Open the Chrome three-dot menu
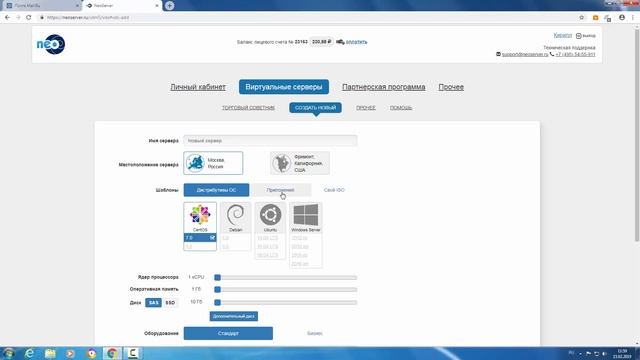This screenshot has width=640, height=360. (x=633, y=18)
